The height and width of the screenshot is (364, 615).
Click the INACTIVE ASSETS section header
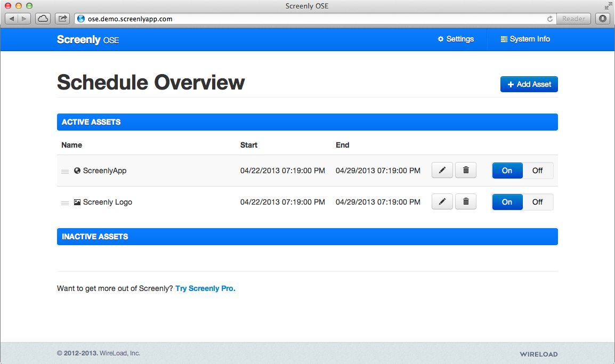(x=307, y=237)
